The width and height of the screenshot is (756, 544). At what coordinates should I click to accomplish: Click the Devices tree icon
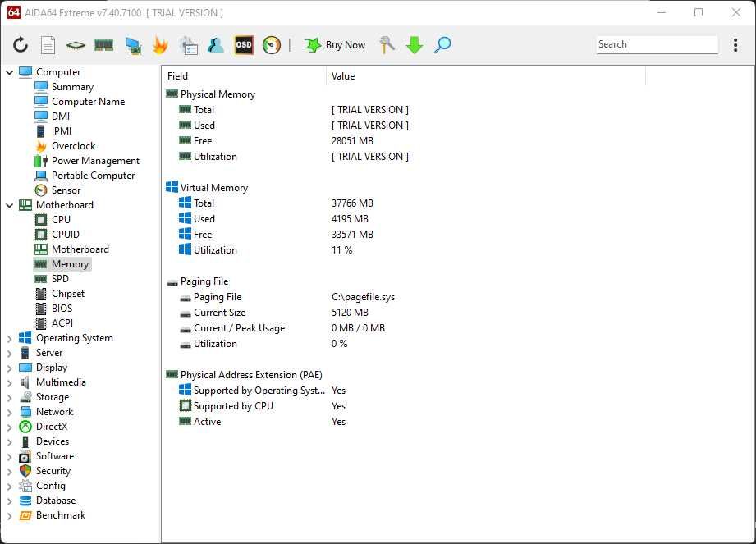click(x=25, y=442)
